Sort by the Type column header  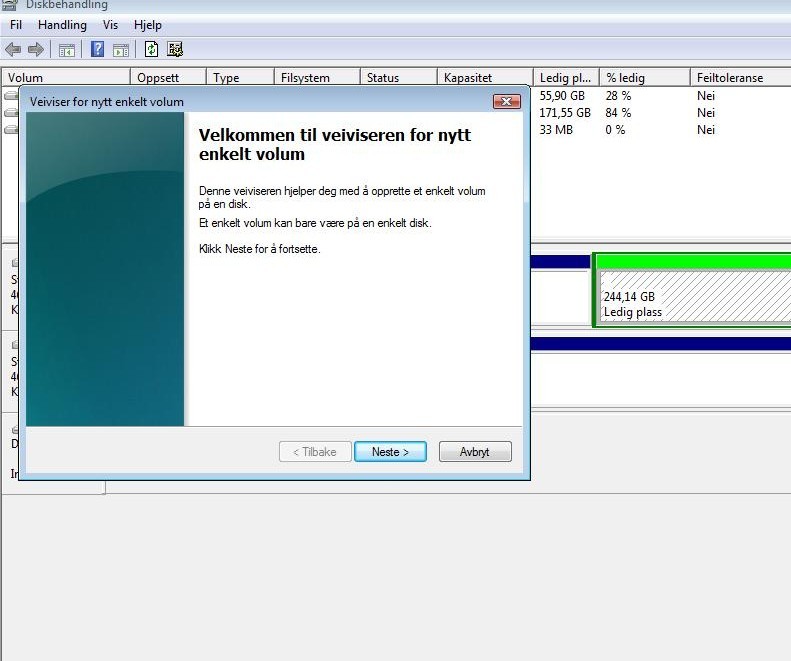pyautogui.click(x=240, y=78)
